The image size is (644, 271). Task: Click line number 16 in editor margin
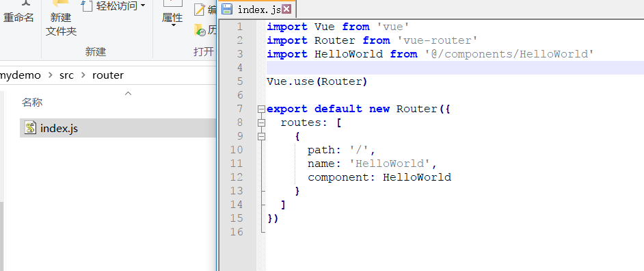(236, 232)
